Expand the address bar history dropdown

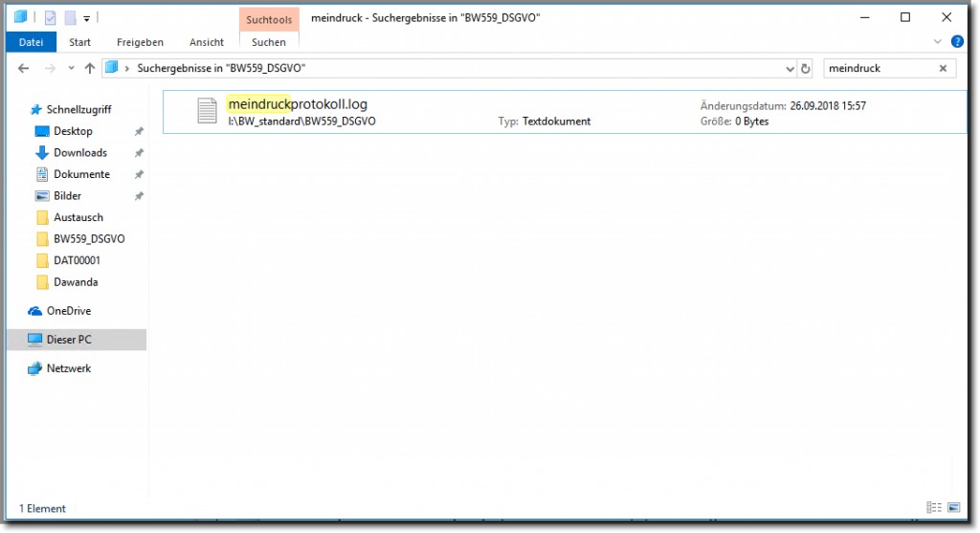790,69
